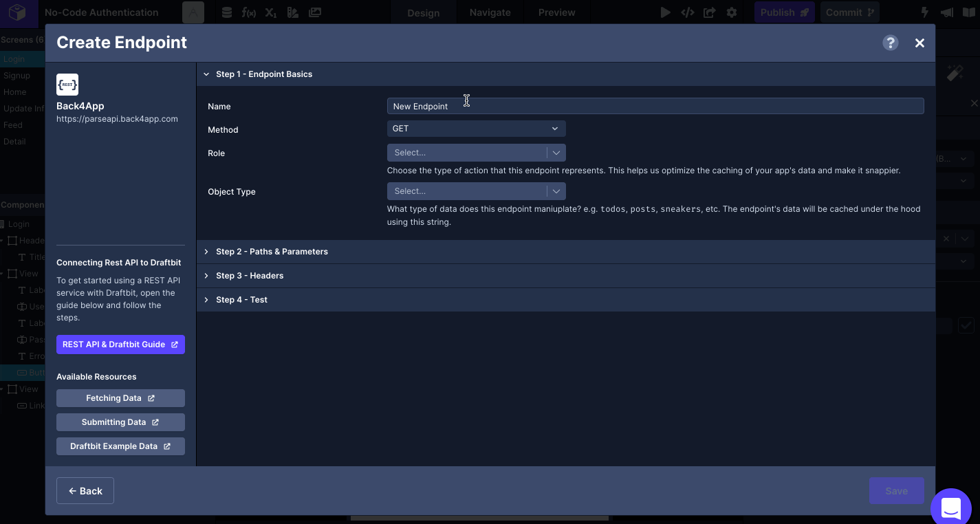Open the view code icon
Screen dimensions: 980x524
click(x=687, y=12)
